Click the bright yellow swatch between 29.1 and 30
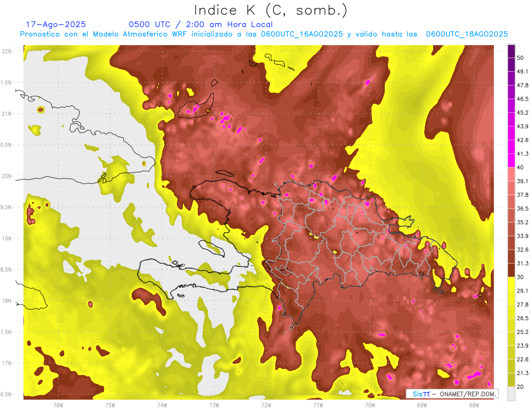Screen dimensions: 532x411 pyautogui.click(x=511, y=284)
